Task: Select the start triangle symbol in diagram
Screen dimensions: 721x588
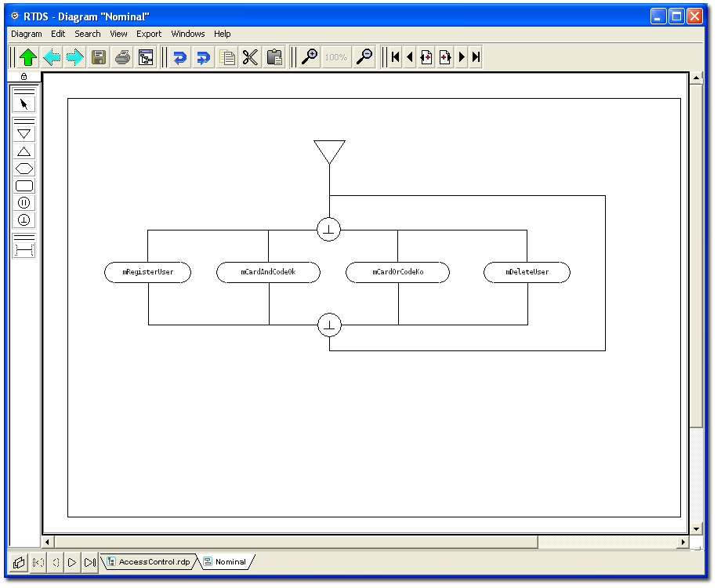Action: click(329, 151)
